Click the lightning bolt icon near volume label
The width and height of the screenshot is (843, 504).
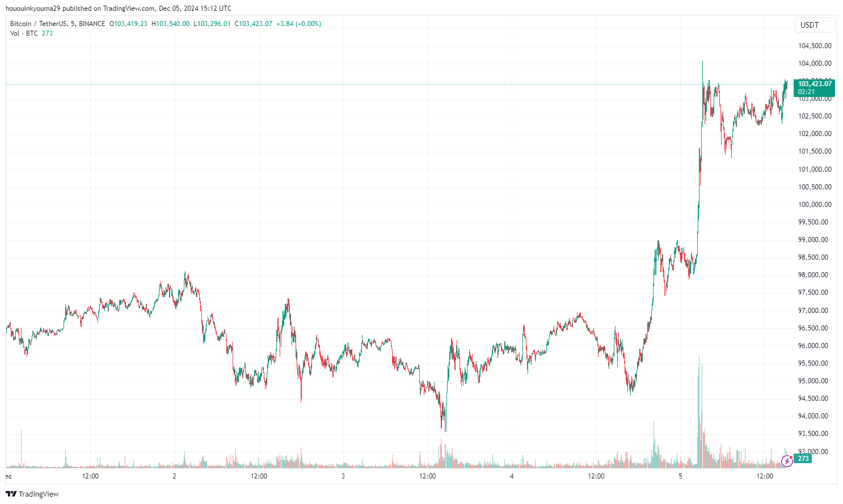tap(787, 461)
